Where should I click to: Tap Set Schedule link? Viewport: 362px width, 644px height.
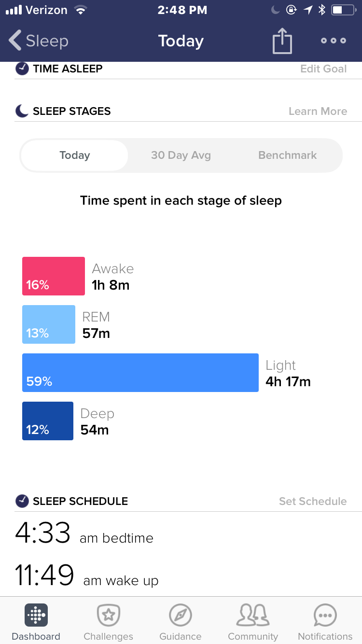[x=313, y=501]
